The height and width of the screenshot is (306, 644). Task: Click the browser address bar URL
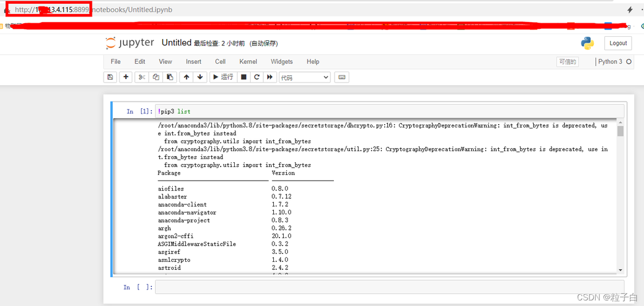[x=93, y=9]
